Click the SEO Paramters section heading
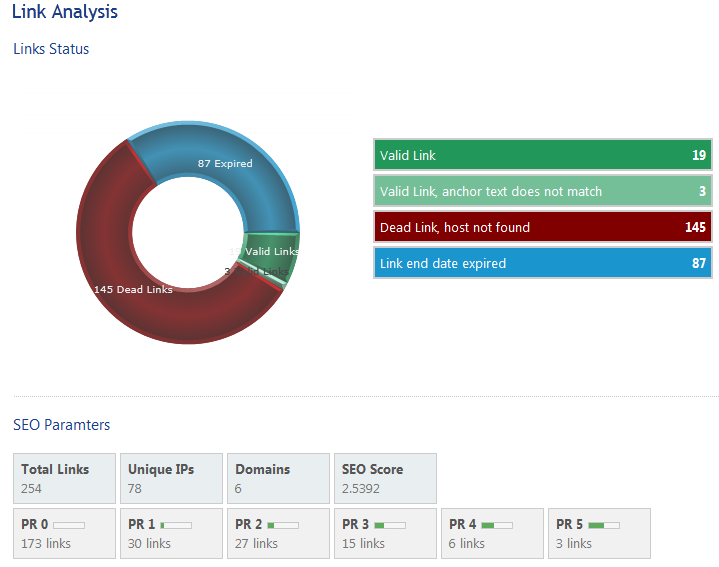 (62, 425)
